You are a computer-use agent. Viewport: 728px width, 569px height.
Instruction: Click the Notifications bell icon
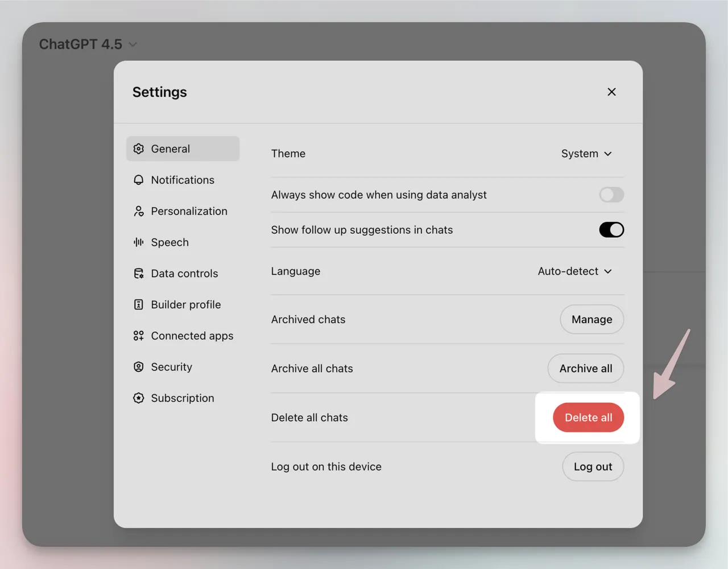pos(139,180)
